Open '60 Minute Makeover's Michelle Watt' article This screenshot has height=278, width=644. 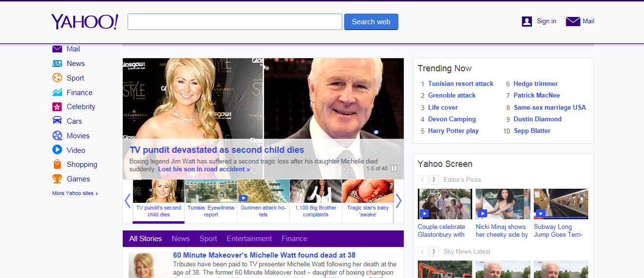(x=264, y=255)
